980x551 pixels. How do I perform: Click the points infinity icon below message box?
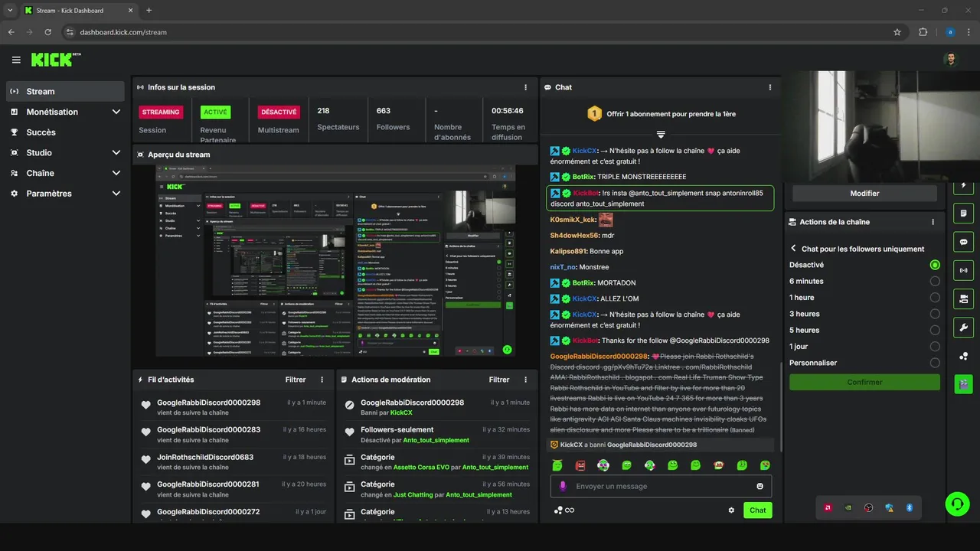564,510
